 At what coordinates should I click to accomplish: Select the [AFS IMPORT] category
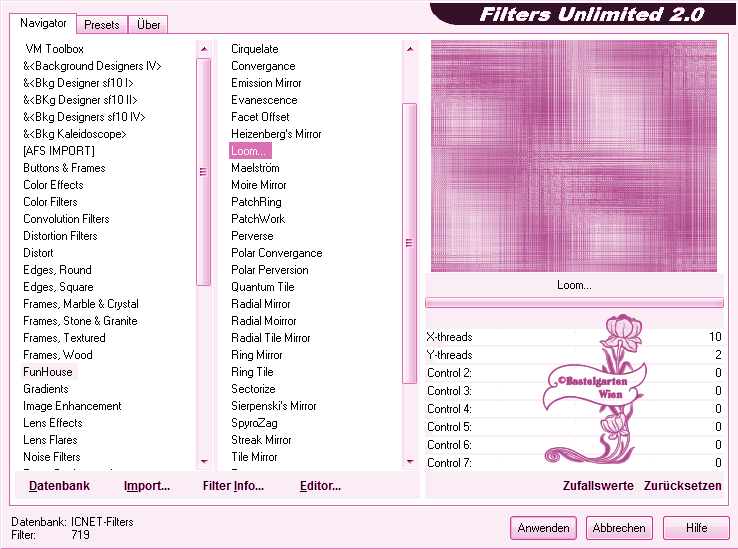click(59, 151)
